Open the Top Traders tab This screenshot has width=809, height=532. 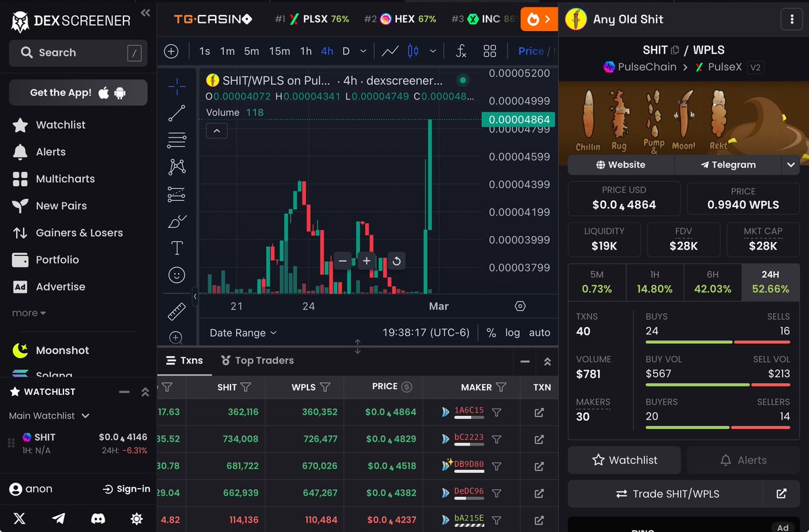coord(257,361)
